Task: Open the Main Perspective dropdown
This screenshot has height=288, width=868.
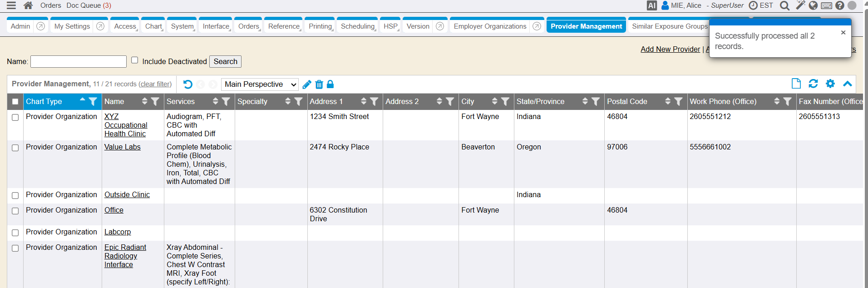Action: pos(260,84)
